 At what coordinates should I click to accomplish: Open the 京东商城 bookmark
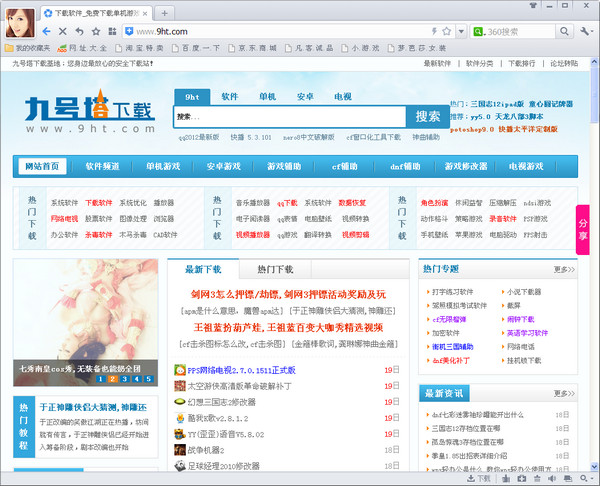click(x=253, y=48)
